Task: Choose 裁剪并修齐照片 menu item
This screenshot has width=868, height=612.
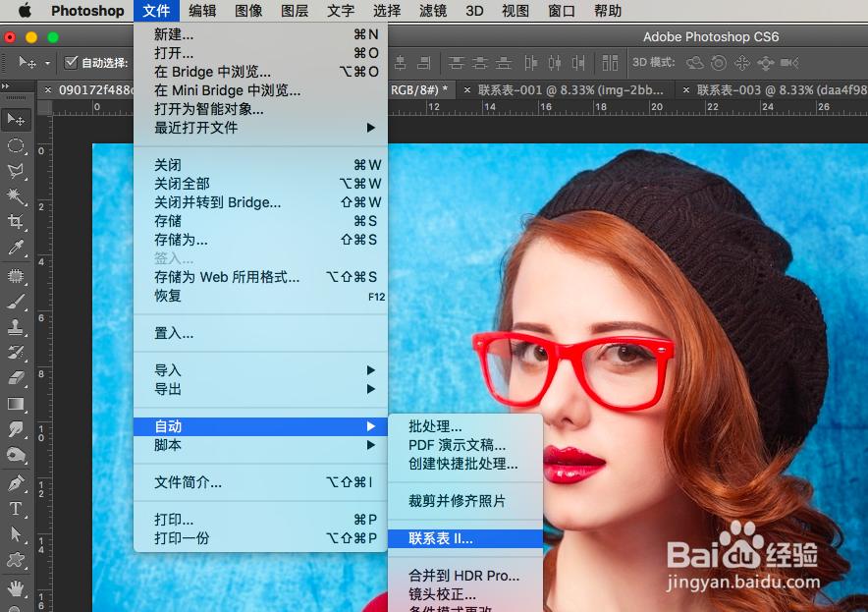Action: pyautogui.click(x=465, y=501)
